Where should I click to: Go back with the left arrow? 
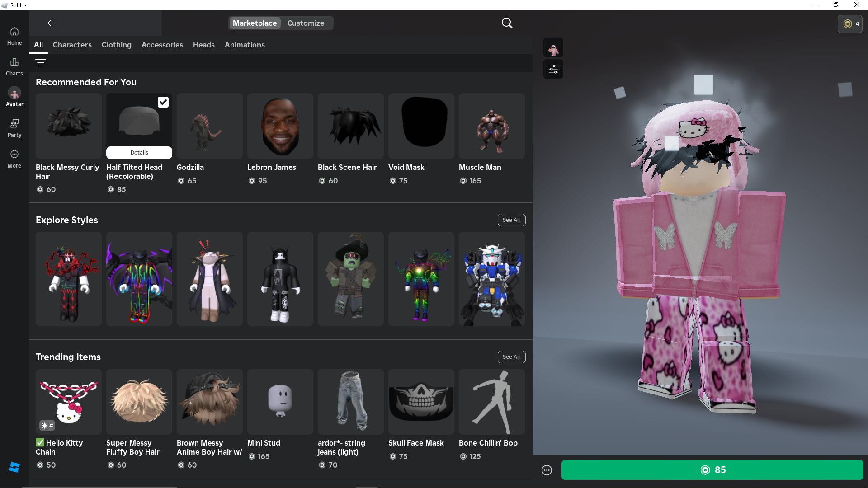[52, 23]
